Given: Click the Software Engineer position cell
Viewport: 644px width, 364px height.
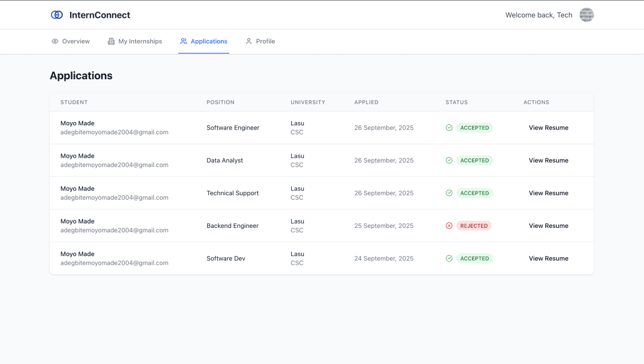Looking at the screenshot, I should 233,128.
